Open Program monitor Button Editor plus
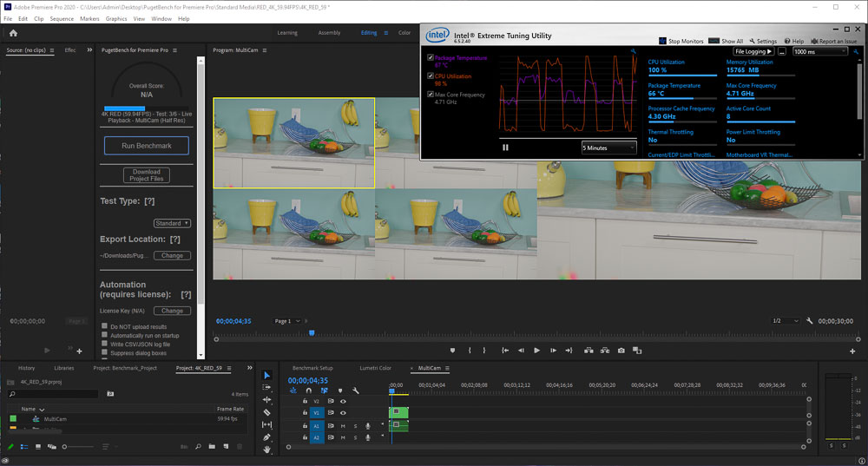 (852, 351)
